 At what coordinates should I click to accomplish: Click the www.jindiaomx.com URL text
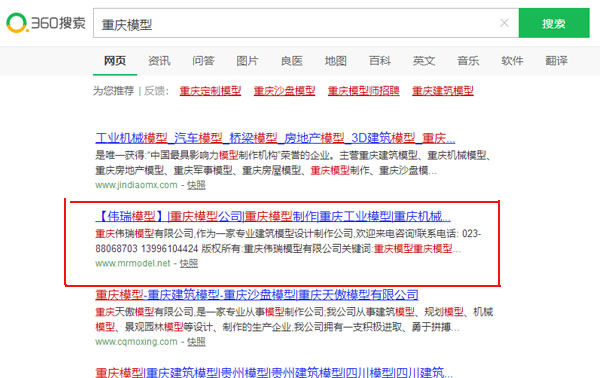click(x=136, y=185)
